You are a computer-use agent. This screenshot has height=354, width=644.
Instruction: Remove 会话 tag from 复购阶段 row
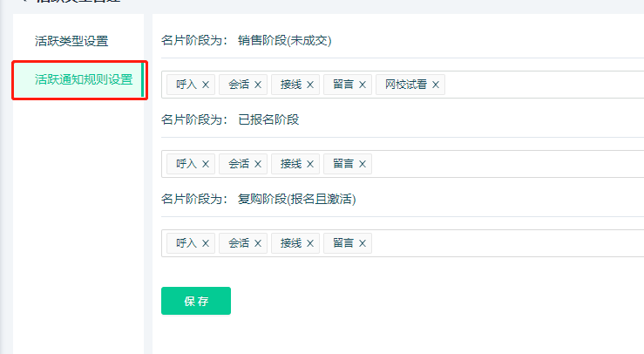point(258,243)
